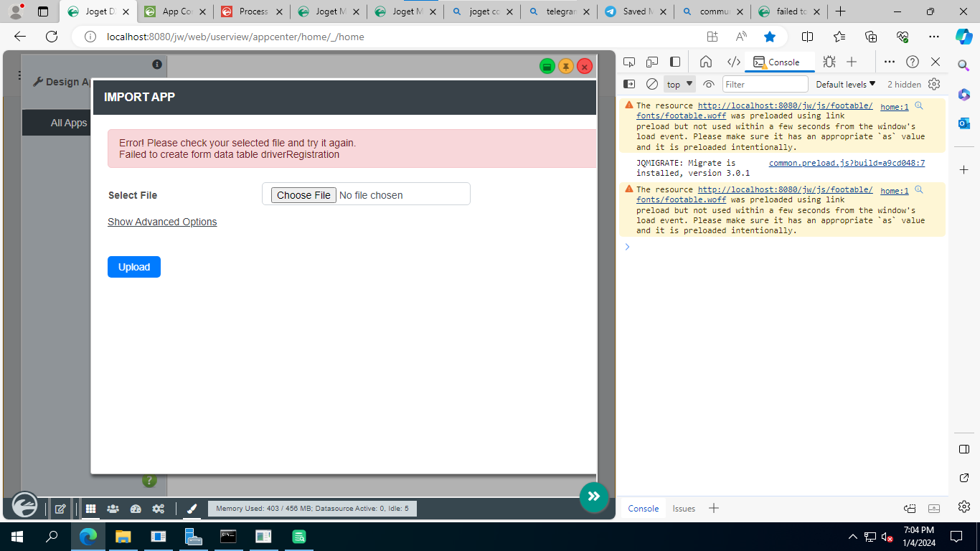The height and width of the screenshot is (551, 980).
Task: Open System Settings gears icon in admin bar
Action: click(158, 509)
